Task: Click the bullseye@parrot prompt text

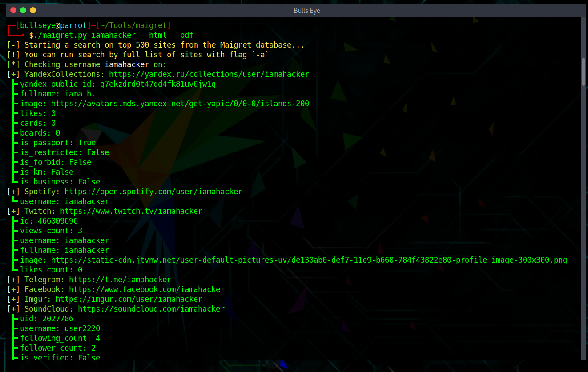Action: [53, 25]
